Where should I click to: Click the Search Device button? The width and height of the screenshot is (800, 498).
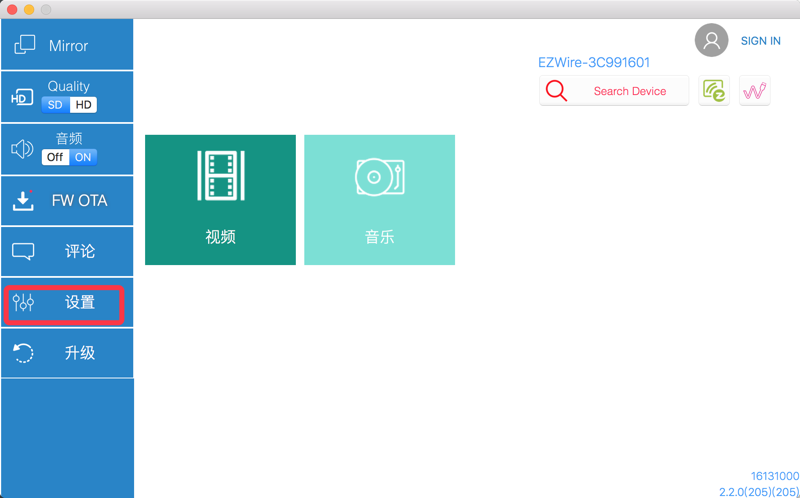[x=614, y=91]
